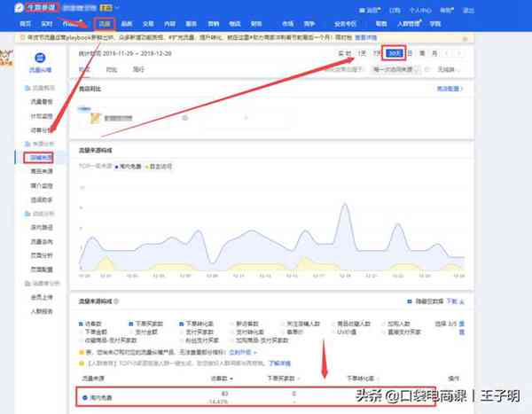Viewport: 532px width, 414px height.
Task: Enable the 支付金额 metric checkbox
Action: 130,332
